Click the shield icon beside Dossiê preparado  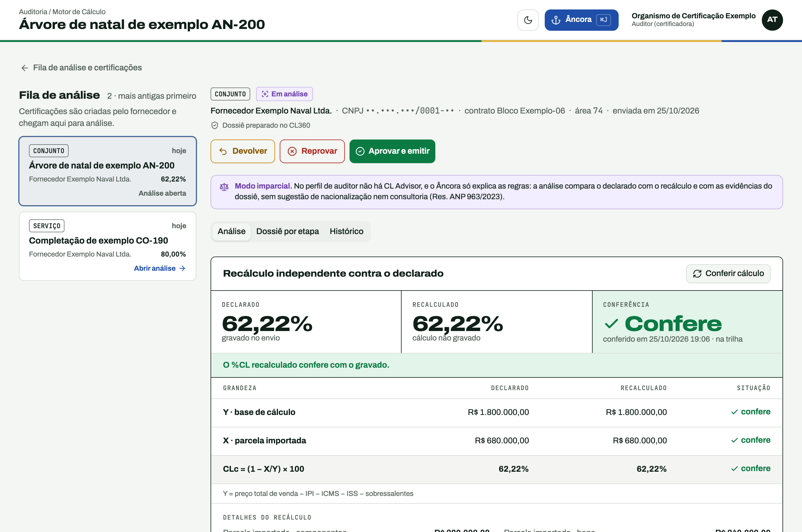[214, 126]
